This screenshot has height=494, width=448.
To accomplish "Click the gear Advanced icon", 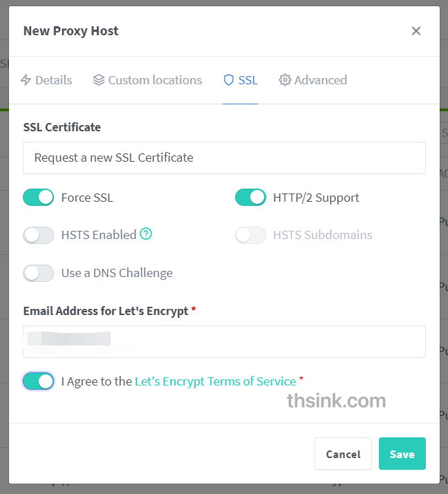I will tap(285, 80).
